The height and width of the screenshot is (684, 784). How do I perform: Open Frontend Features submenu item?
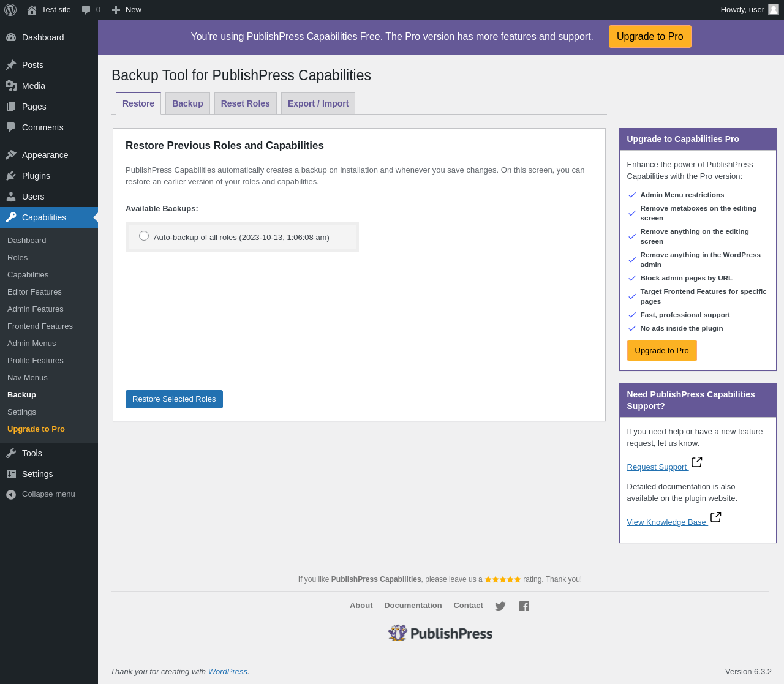point(40,326)
